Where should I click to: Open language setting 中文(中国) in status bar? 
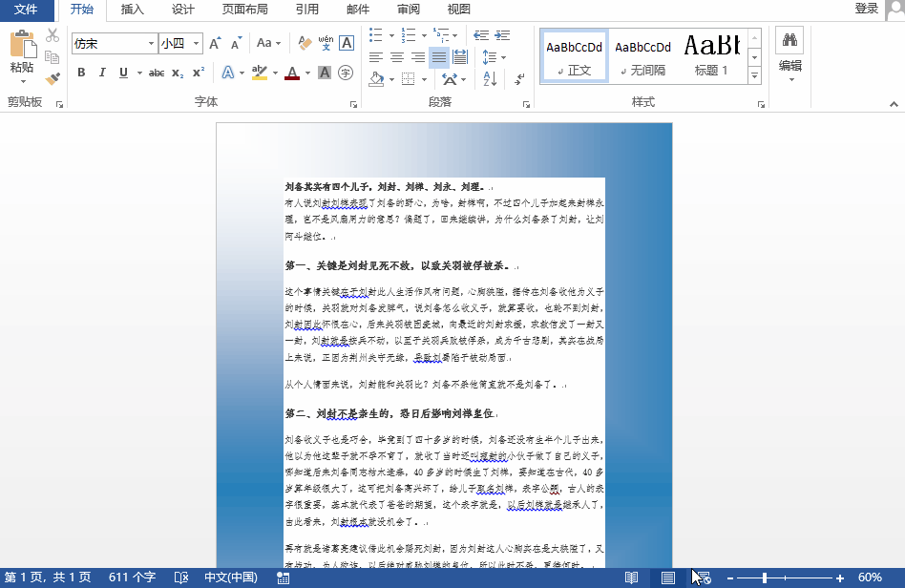click(x=231, y=577)
